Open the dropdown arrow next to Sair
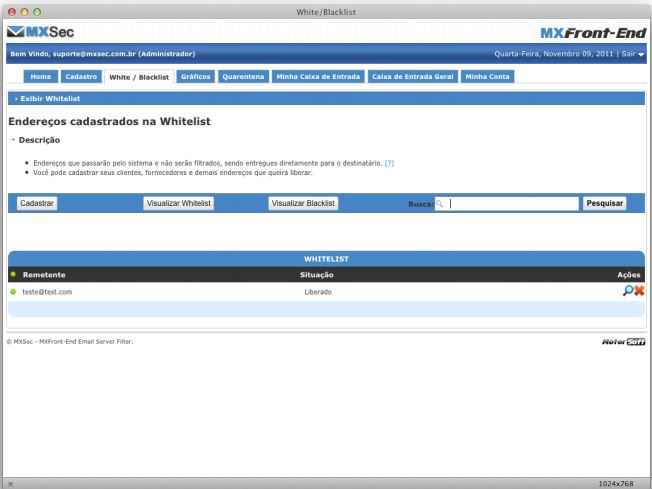 tap(641, 55)
